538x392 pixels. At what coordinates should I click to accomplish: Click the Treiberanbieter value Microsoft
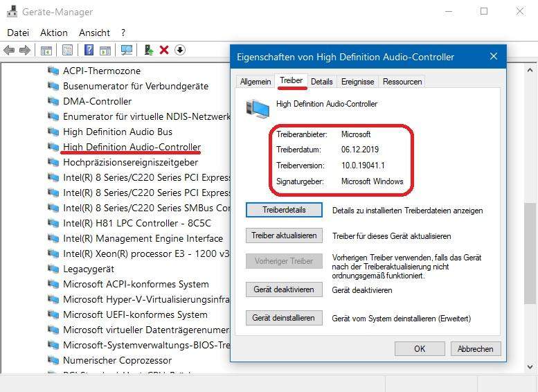(356, 134)
